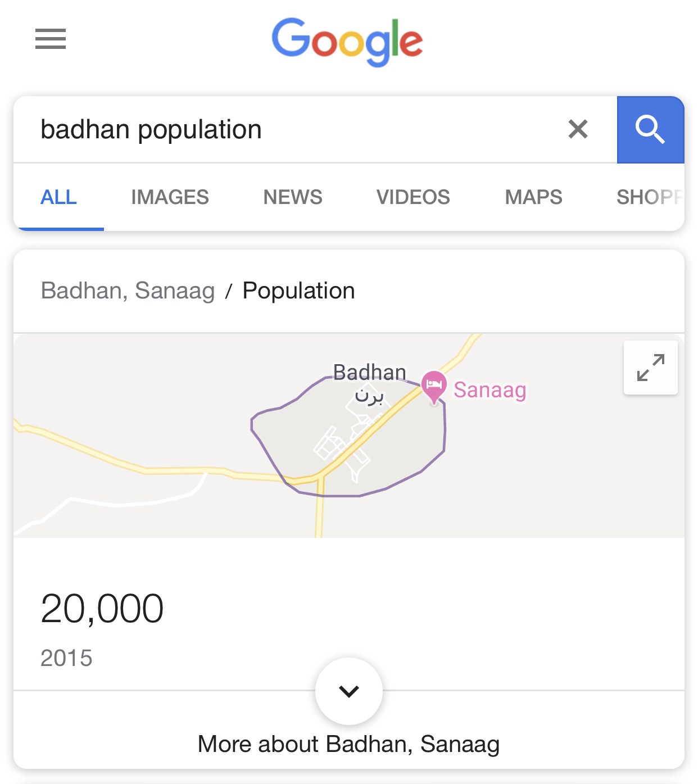Open the Badhan, Sanaag breadcrumb link

click(x=128, y=291)
